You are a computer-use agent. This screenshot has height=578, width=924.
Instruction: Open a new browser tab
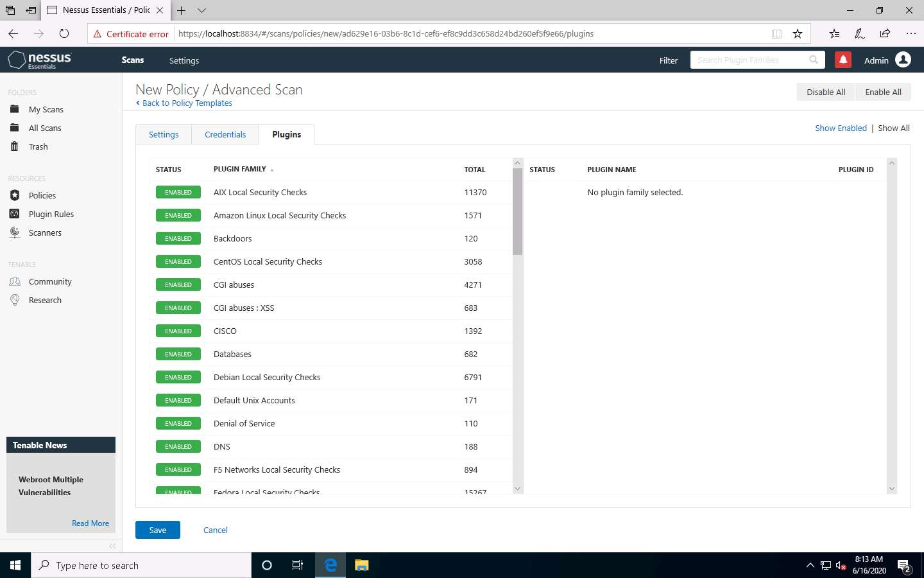[x=182, y=10]
